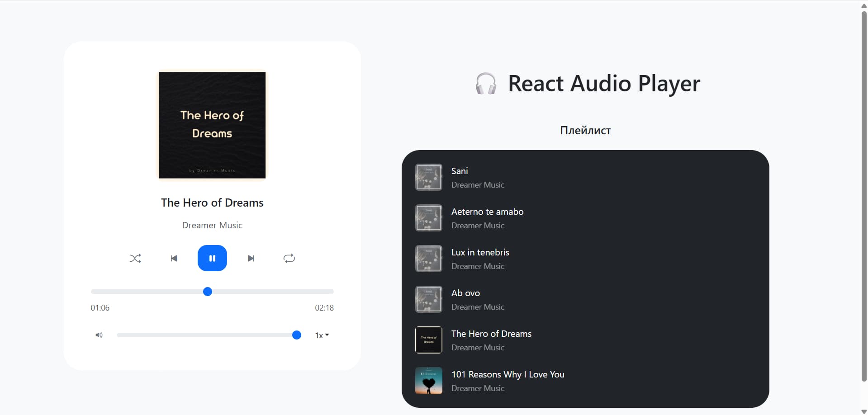Select The Hero of Dreams playlist entry

(x=491, y=334)
